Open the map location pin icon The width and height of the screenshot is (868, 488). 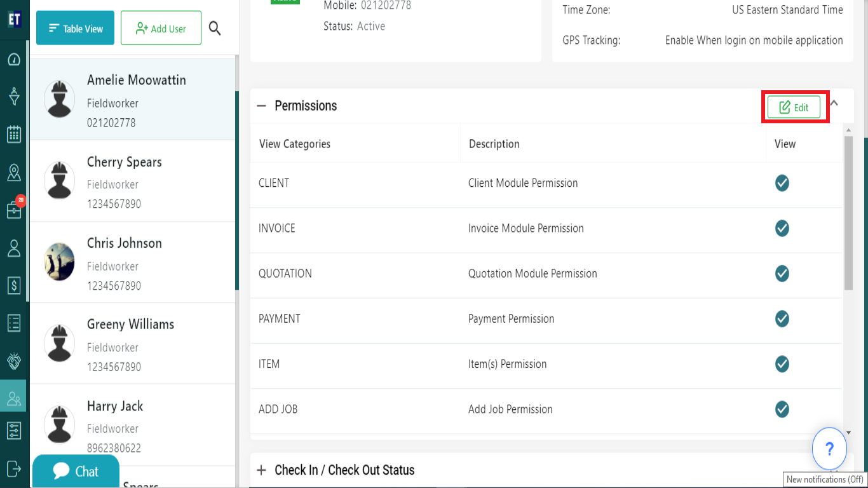pyautogui.click(x=14, y=172)
